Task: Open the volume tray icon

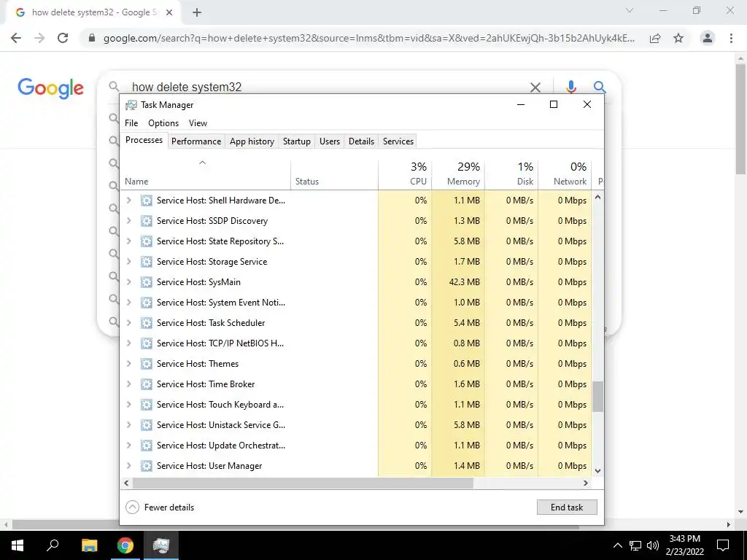Action: 653,545
